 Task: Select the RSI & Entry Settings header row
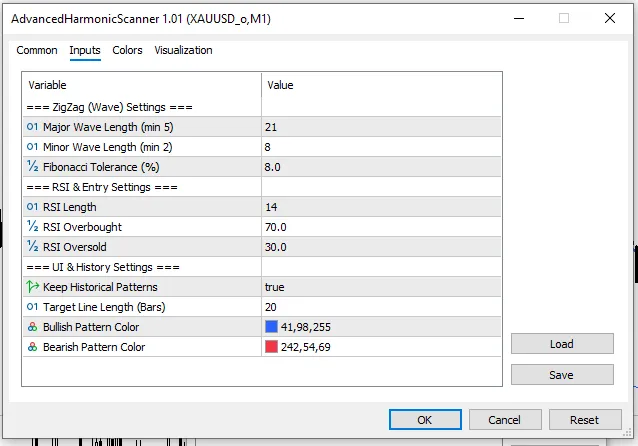click(262, 187)
